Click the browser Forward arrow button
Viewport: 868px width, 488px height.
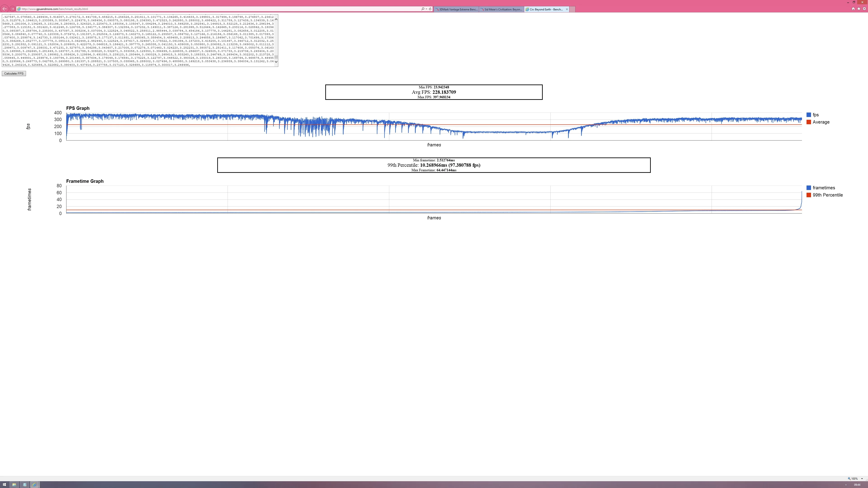(x=12, y=9)
